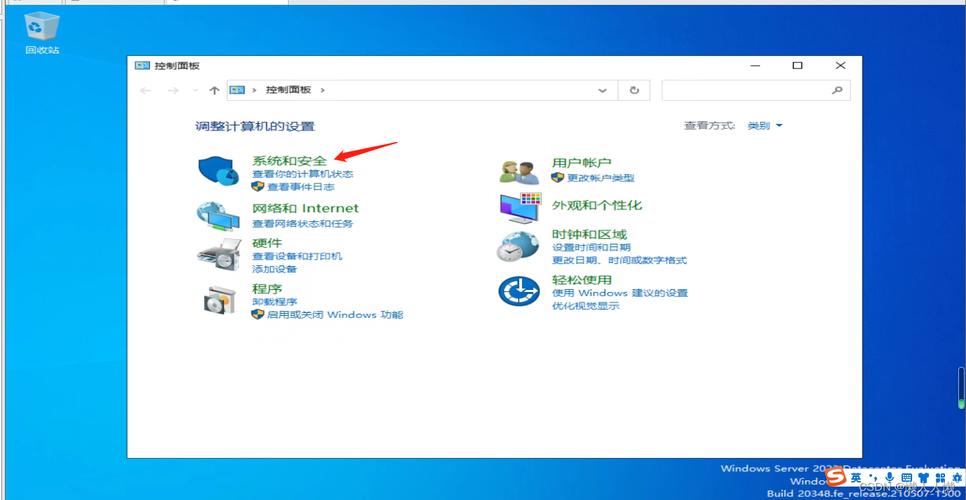Open 时钟和区域 category
The image size is (966, 500).
point(590,234)
